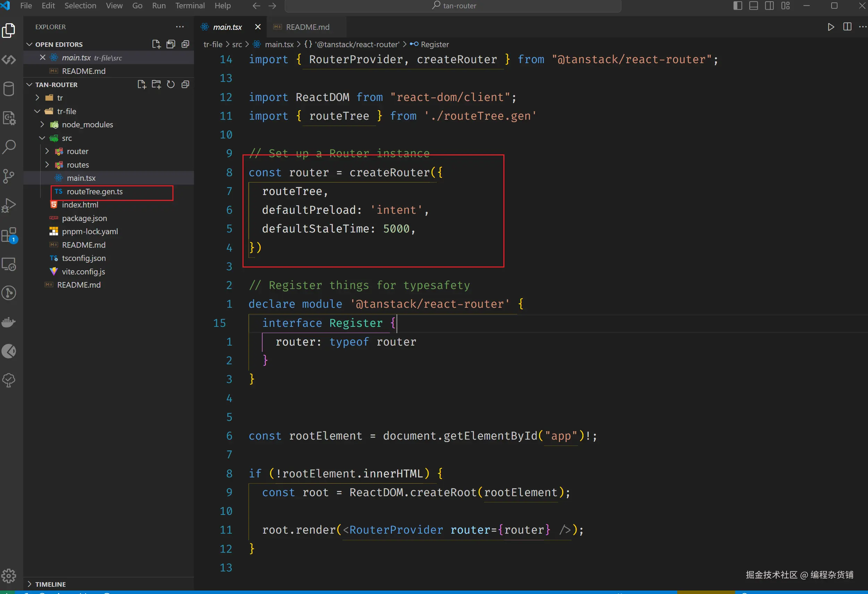
Task: Refresh the explorer file tree
Action: [x=171, y=84]
